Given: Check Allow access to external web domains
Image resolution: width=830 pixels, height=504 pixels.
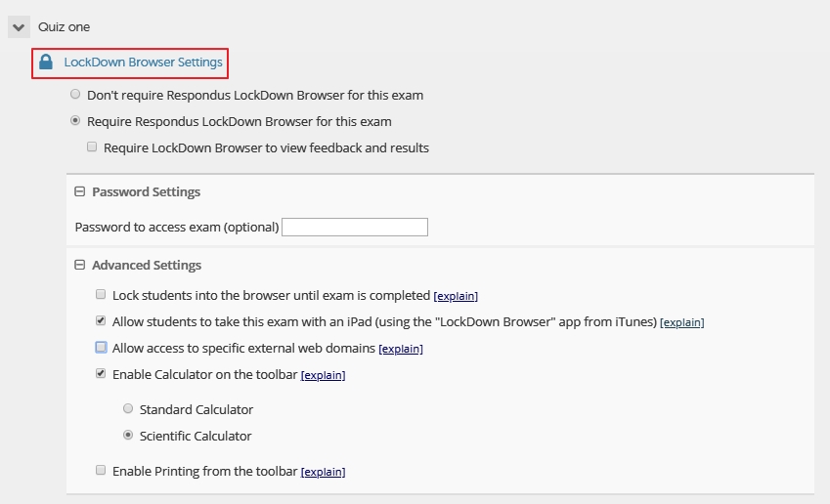Looking at the screenshot, I should [101, 348].
